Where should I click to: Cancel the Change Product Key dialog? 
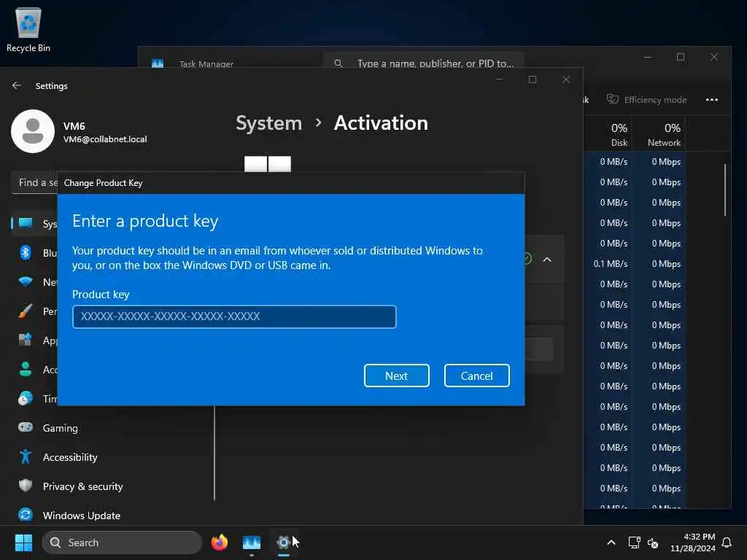[x=476, y=376]
